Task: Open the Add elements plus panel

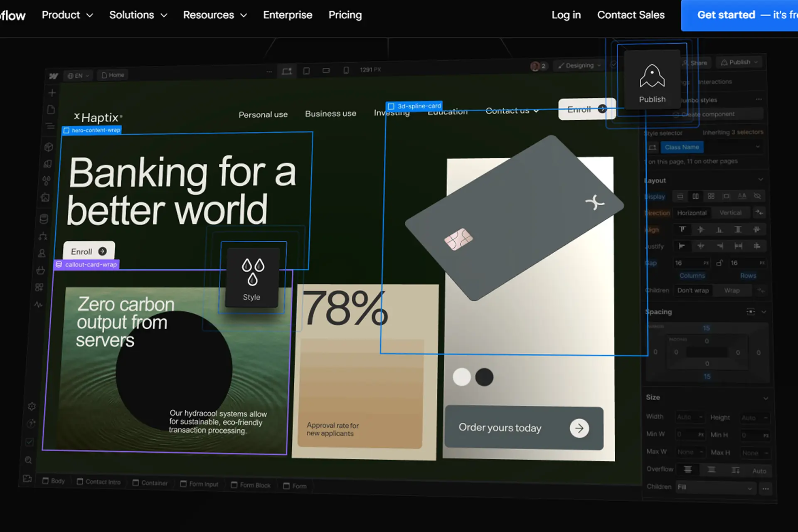Action: click(x=52, y=93)
